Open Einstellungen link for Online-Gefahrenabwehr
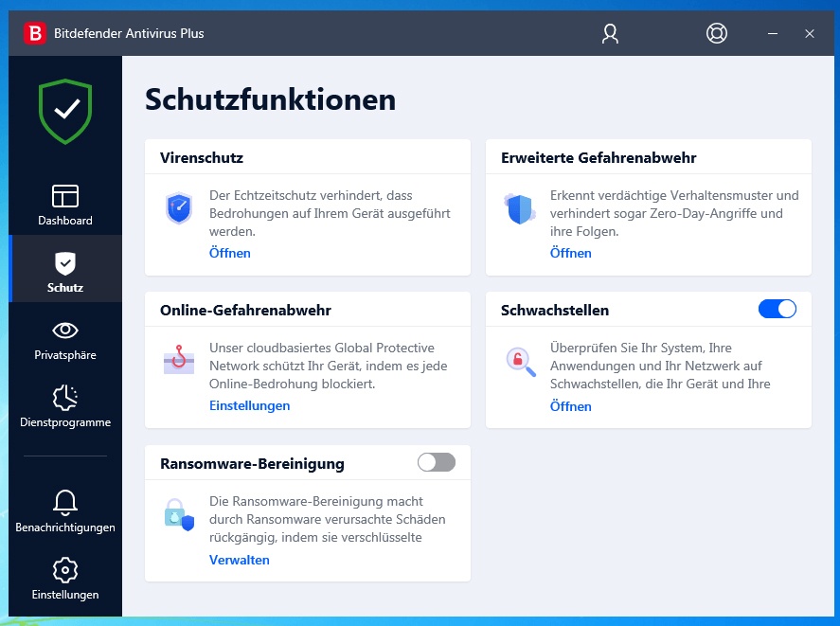The height and width of the screenshot is (626, 840). 250,405
